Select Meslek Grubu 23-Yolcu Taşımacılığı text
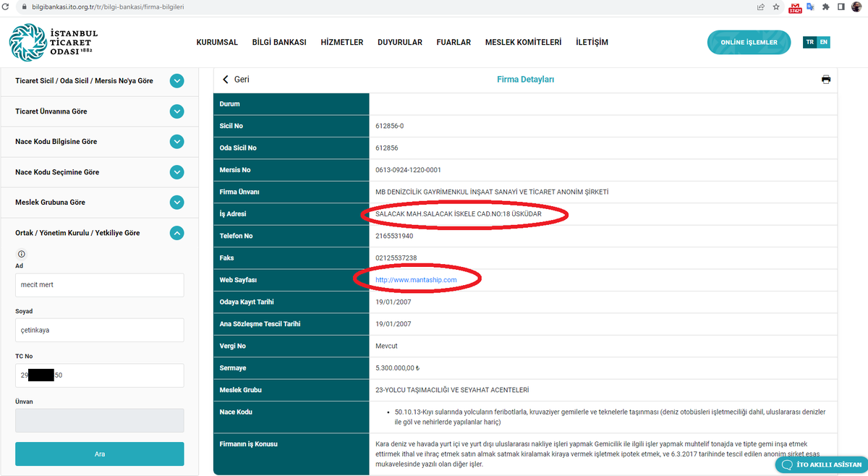This screenshot has width=868, height=476. coord(452,390)
